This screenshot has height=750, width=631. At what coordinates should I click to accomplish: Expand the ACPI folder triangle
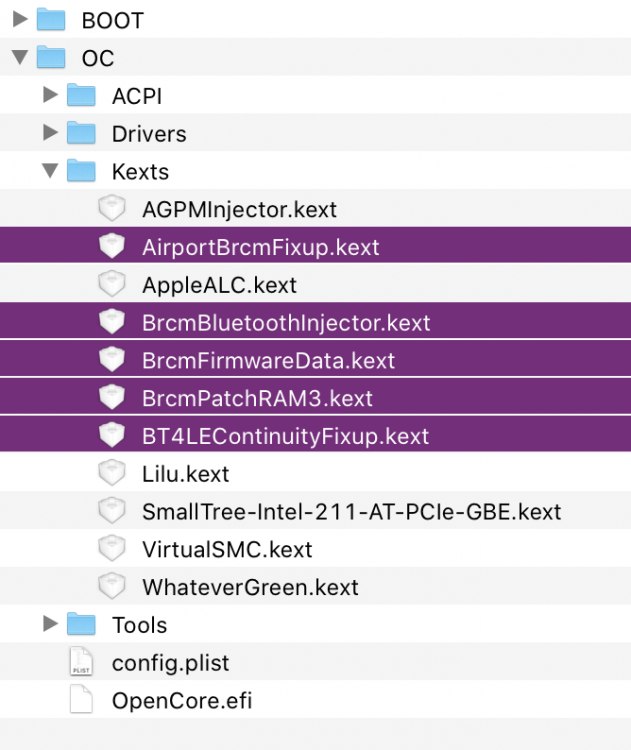(50, 95)
